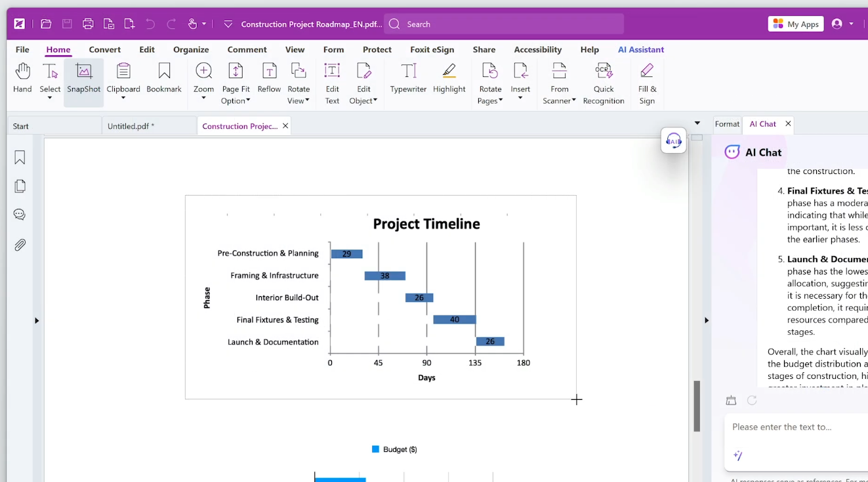Collapse the right AI Chat panel arrow

(707, 320)
